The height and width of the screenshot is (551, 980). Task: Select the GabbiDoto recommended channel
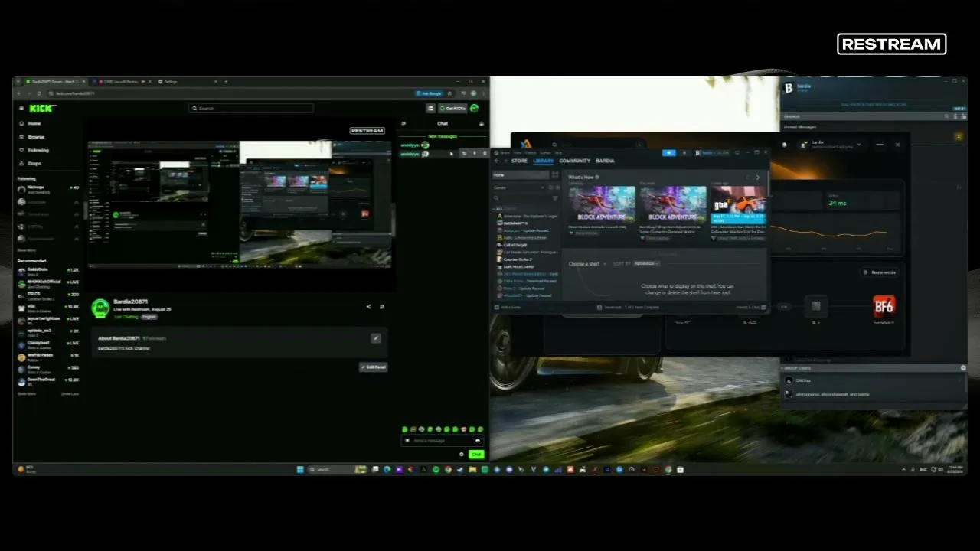50,271
